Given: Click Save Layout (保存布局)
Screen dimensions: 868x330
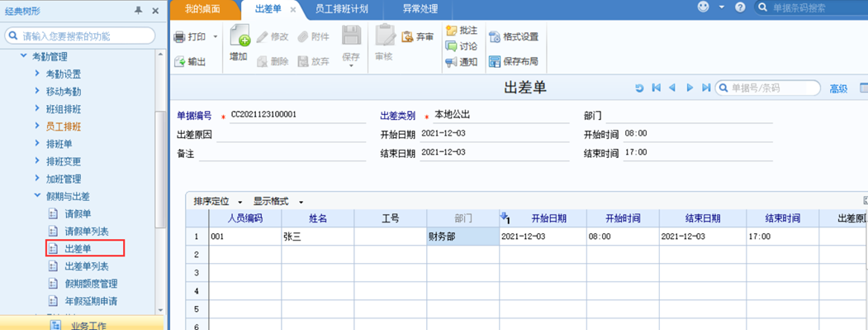Looking at the screenshot, I should (514, 61).
